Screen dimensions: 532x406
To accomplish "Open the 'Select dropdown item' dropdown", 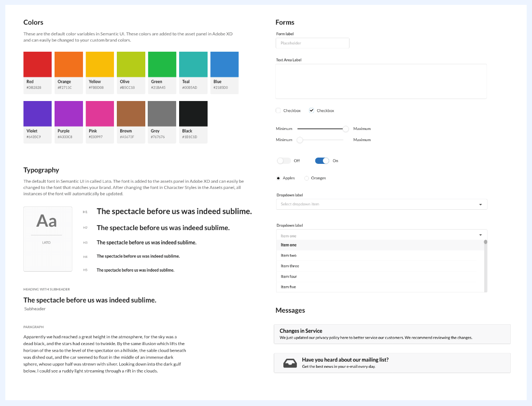I will 381,204.
